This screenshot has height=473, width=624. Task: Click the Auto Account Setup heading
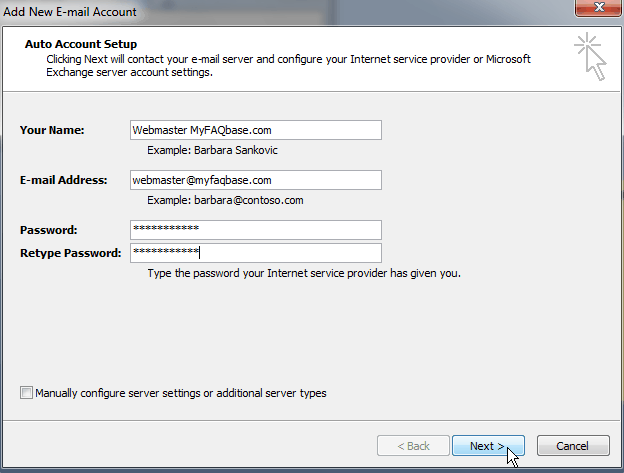click(80, 44)
